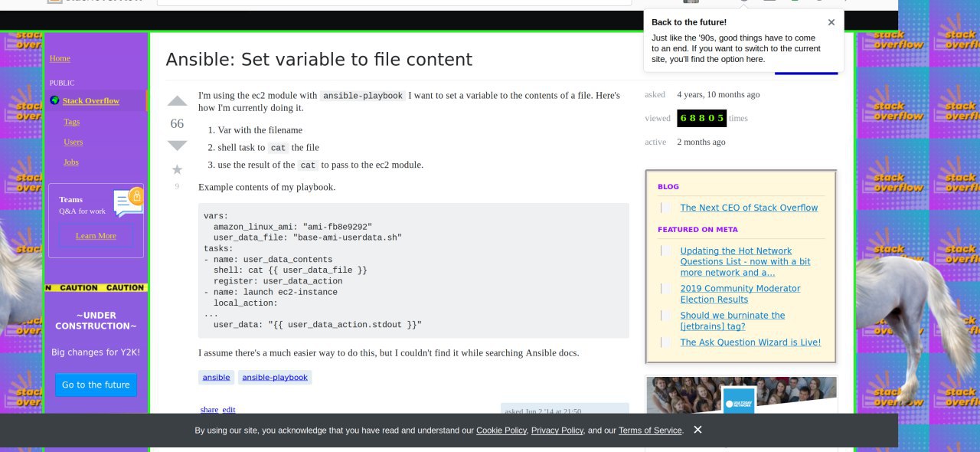This screenshot has width=980, height=452.
Task: Open 'The Ask Question Wizard is Live!' post
Action: pyautogui.click(x=750, y=342)
